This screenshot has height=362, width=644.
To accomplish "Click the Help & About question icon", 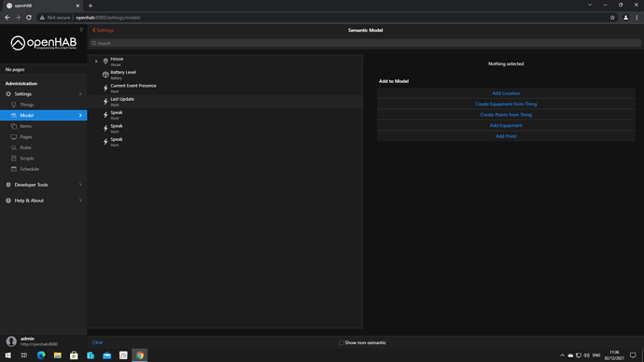I will tap(8, 201).
